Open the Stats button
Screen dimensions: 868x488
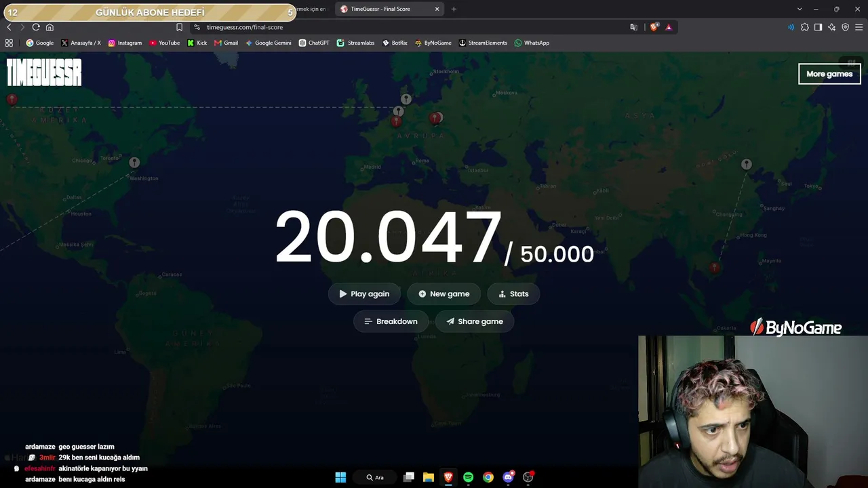(x=513, y=294)
